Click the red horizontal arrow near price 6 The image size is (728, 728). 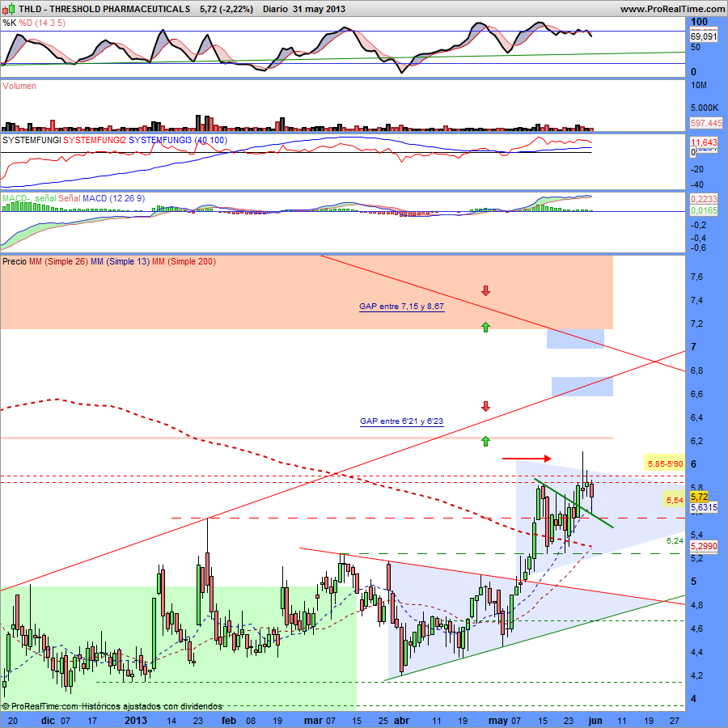[527, 459]
